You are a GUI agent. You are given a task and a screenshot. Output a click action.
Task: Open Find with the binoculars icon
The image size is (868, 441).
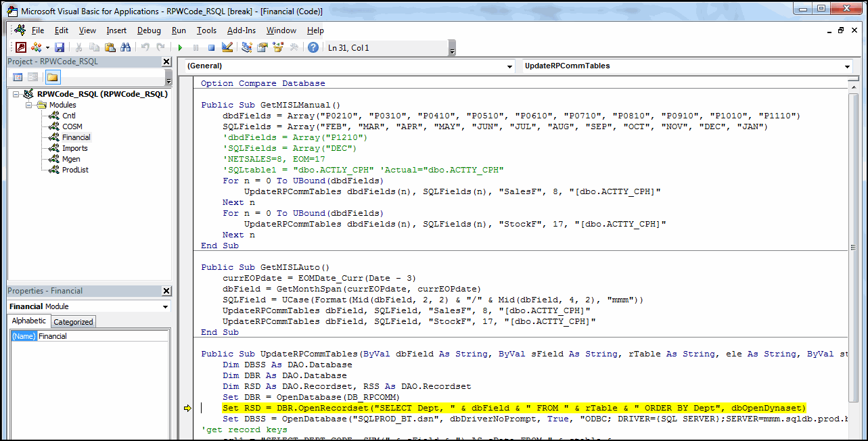point(125,47)
